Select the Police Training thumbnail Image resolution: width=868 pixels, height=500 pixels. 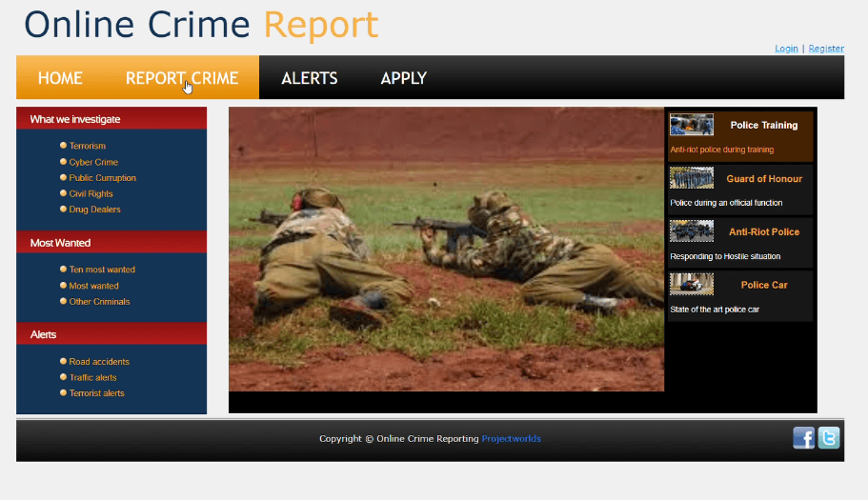coord(692,125)
